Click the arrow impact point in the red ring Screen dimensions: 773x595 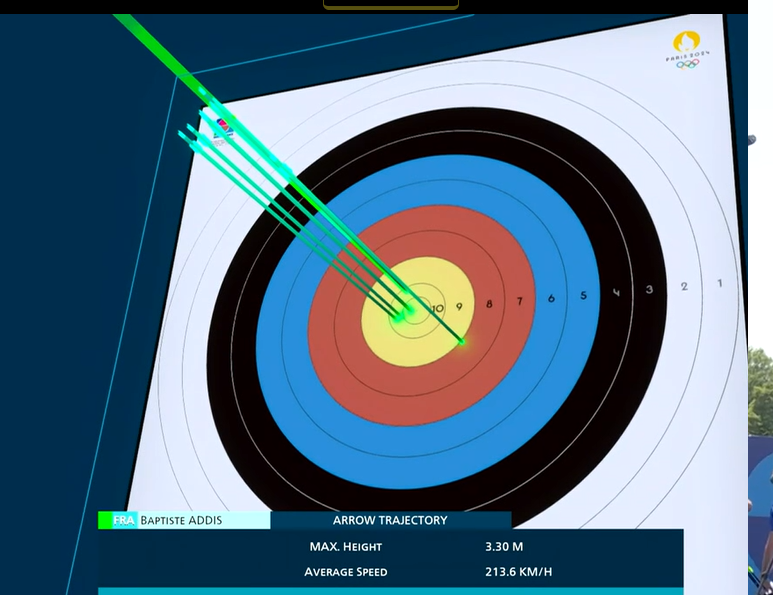pyautogui.click(x=461, y=342)
